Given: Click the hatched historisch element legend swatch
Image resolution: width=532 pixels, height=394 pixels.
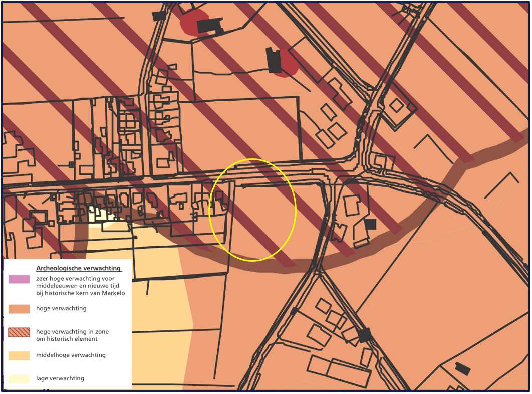Looking at the screenshot, I should click(x=19, y=332).
